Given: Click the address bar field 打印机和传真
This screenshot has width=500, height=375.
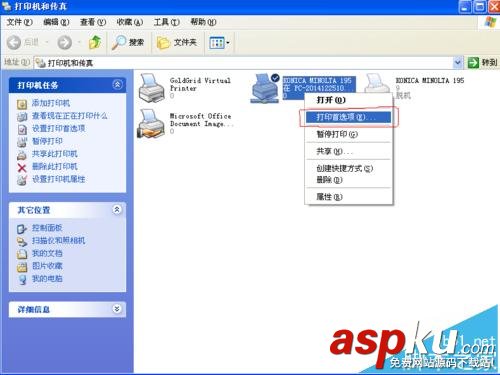Looking at the screenshot, I should (243, 63).
